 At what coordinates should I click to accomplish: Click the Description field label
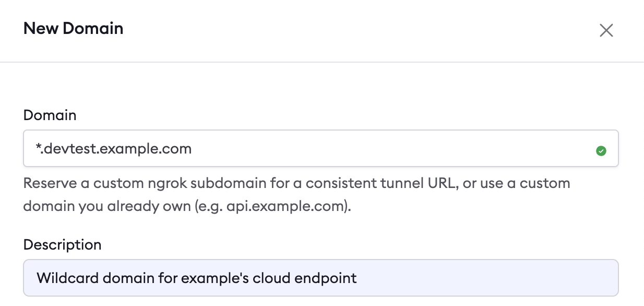pyautogui.click(x=63, y=244)
